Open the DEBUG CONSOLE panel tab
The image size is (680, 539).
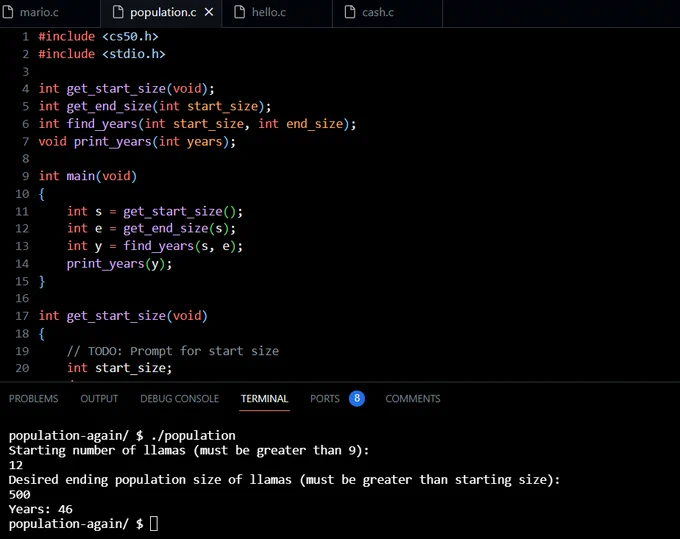click(x=180, y=399)
